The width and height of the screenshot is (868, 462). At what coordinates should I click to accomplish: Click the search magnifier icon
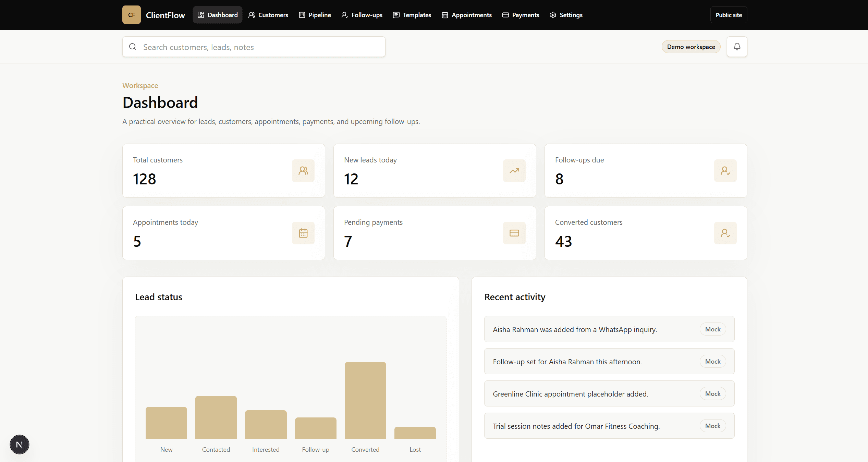click(x=133, y=47)
